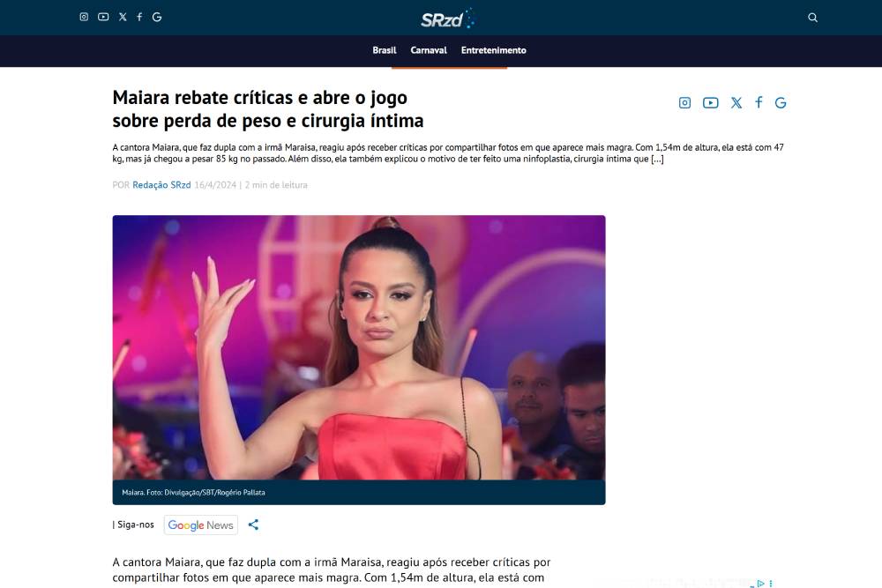Open Facebook icon in top header
The height and width of the screenshot is (588, 882).
(139, 17)
